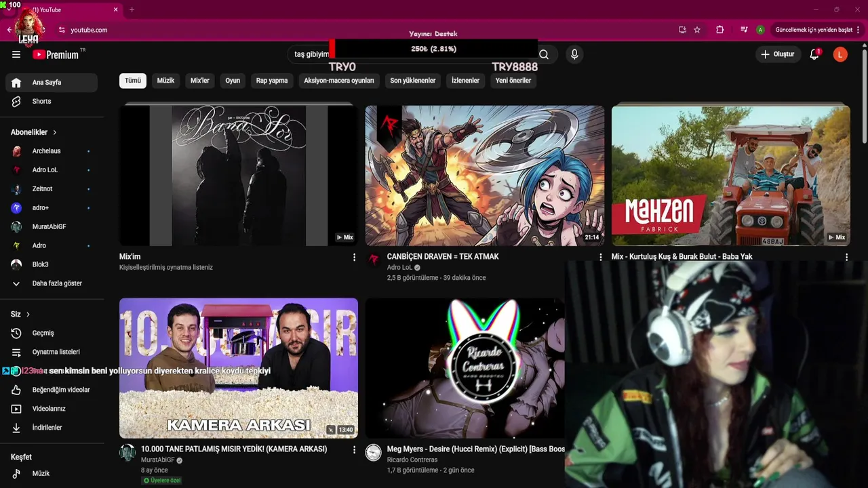Open İndirilenler downloads
The width and height of the screenshot is (868, 488).
pyautogui.click(x=52, y=428)
